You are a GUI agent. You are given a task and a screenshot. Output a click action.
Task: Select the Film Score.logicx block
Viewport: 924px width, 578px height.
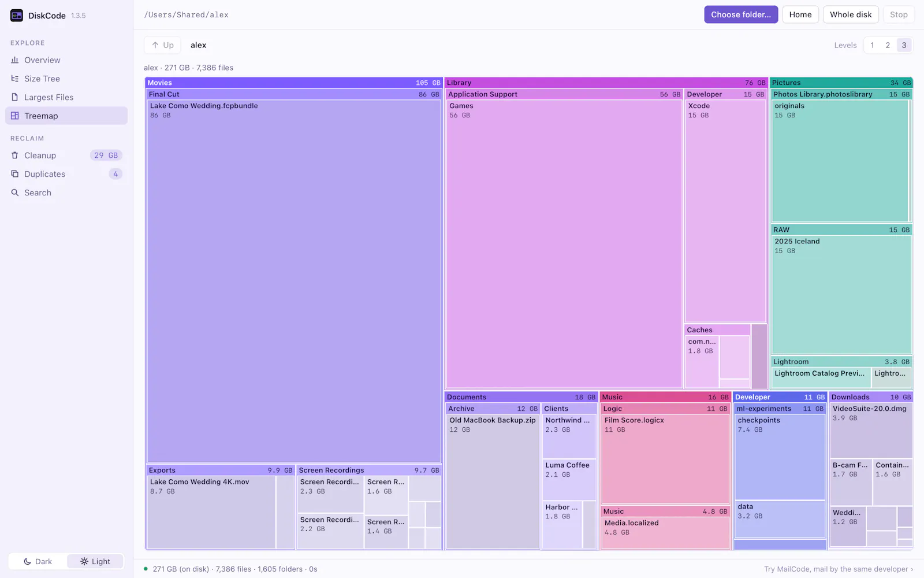(x=665, y=459)
